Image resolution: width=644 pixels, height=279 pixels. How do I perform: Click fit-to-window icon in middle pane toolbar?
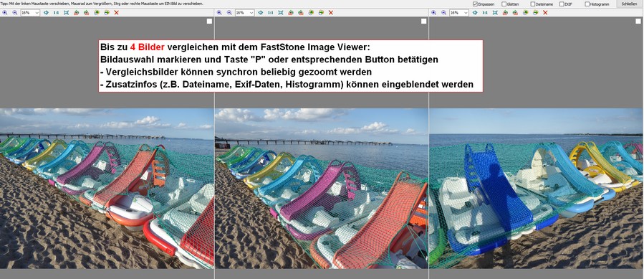[281, 13]
